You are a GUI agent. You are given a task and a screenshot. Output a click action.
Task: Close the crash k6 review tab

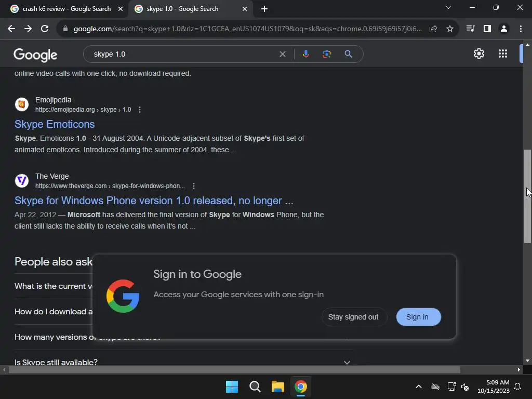tap(121, 9)
